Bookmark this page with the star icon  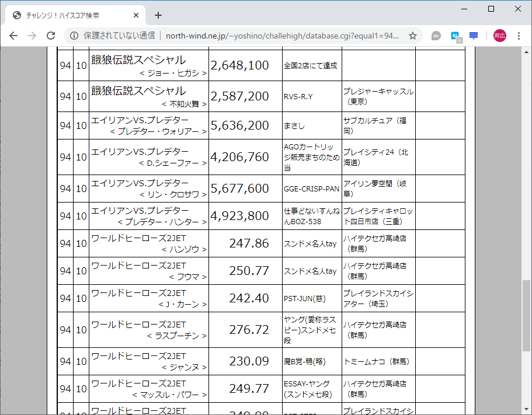[x=413, y=36]
